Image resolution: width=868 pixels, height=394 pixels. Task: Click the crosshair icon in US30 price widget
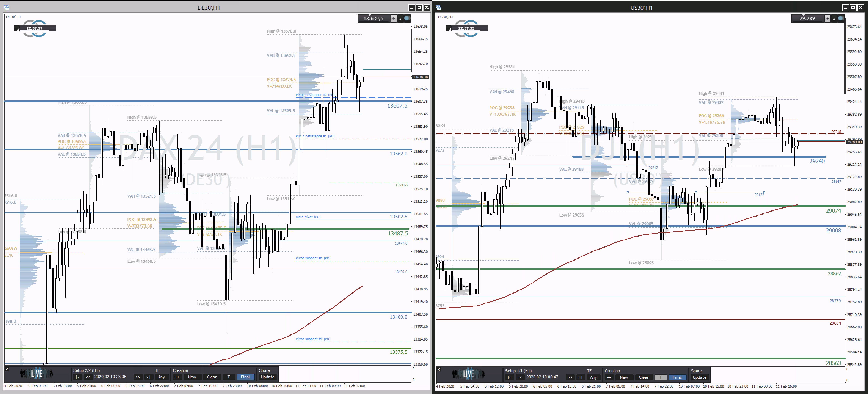coord(827,19)
